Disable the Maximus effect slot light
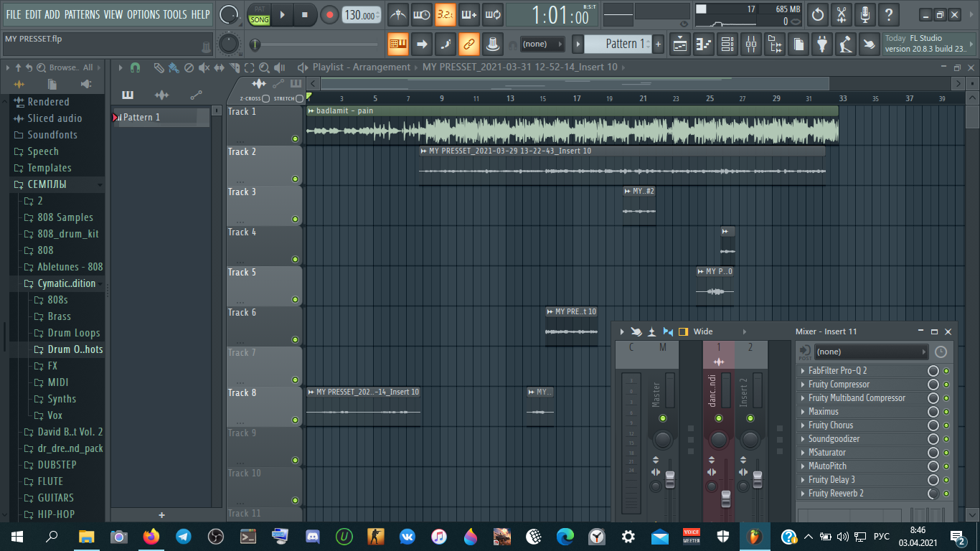Screen dimensions: 980x551 point(946,412)
